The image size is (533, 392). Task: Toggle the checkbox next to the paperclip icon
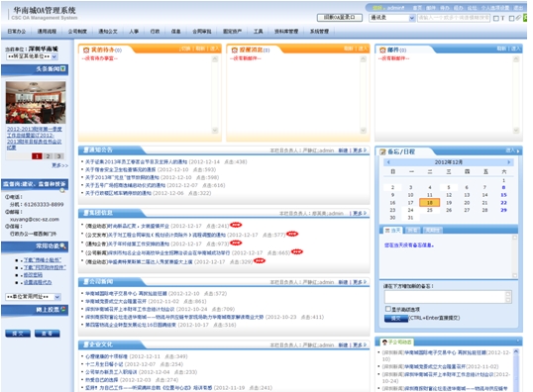tap(511, 19)
